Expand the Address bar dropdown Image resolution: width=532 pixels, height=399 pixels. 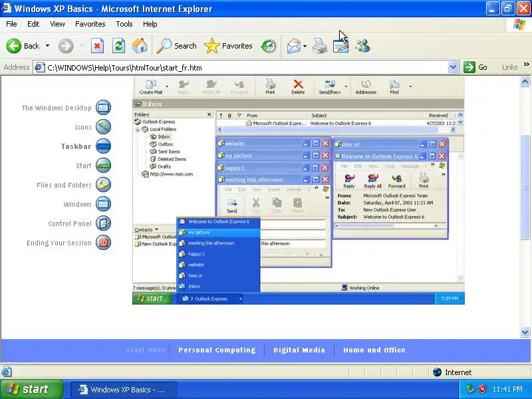click(453, 67)
